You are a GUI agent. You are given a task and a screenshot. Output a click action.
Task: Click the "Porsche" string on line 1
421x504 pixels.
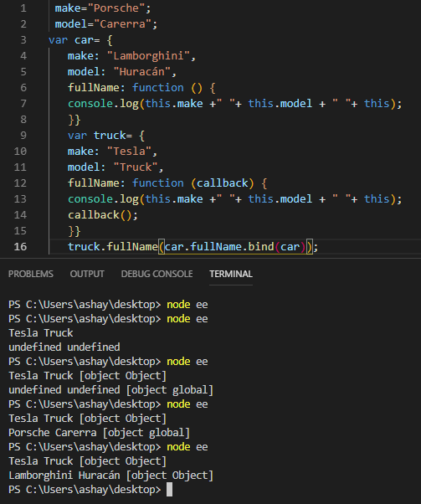(116, 8)
